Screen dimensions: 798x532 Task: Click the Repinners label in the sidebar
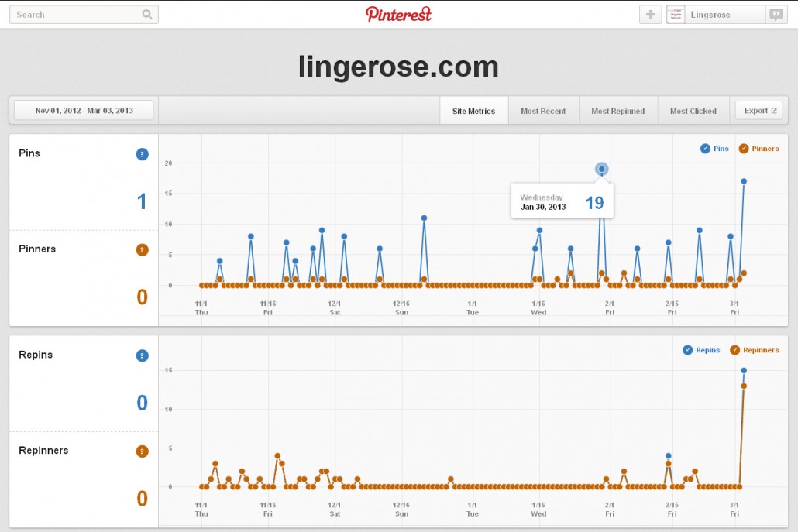(43, 450)
